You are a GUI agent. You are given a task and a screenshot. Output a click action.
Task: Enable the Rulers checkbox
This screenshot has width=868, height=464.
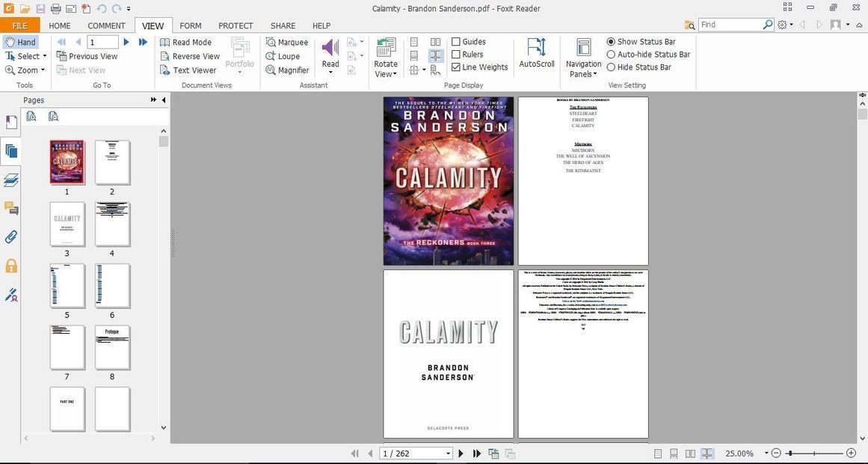point(456,55)
